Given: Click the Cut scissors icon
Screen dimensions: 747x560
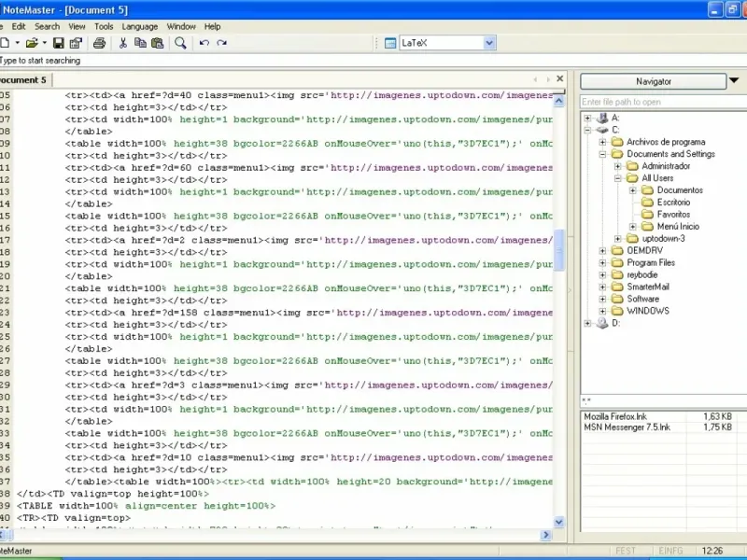Looking at the screenshot, I should click(122, 43).
